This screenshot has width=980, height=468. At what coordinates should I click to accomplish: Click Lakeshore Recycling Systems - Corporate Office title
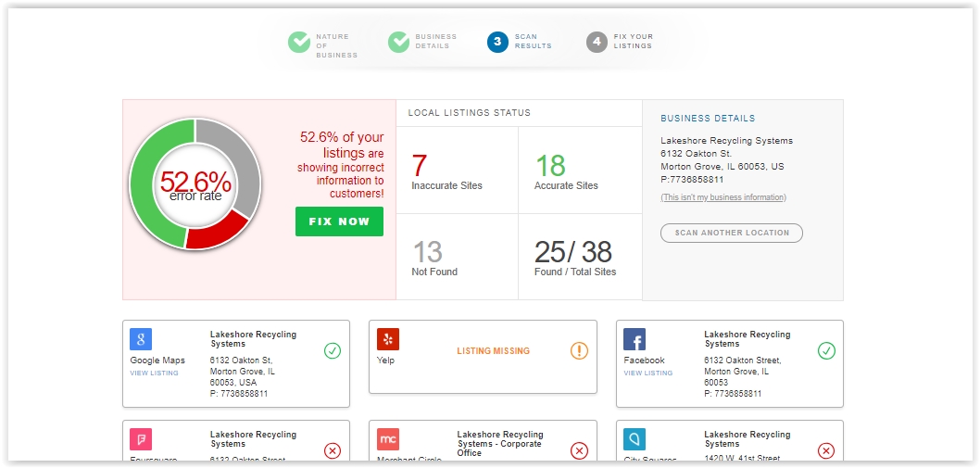500,444
